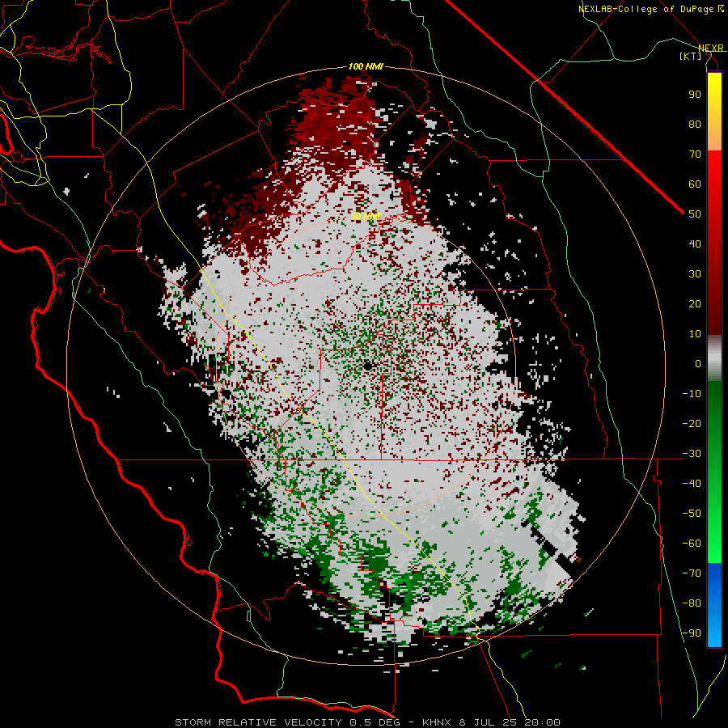Click the 20 value on the velocity scale
This screenshot has width=728, height=728.
(695, 304)
